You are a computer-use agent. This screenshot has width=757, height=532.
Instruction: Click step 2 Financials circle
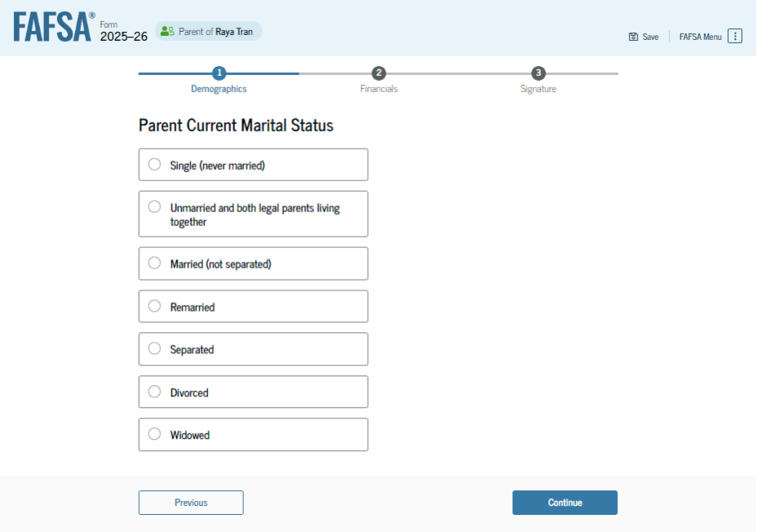click(x=378, y=73)
